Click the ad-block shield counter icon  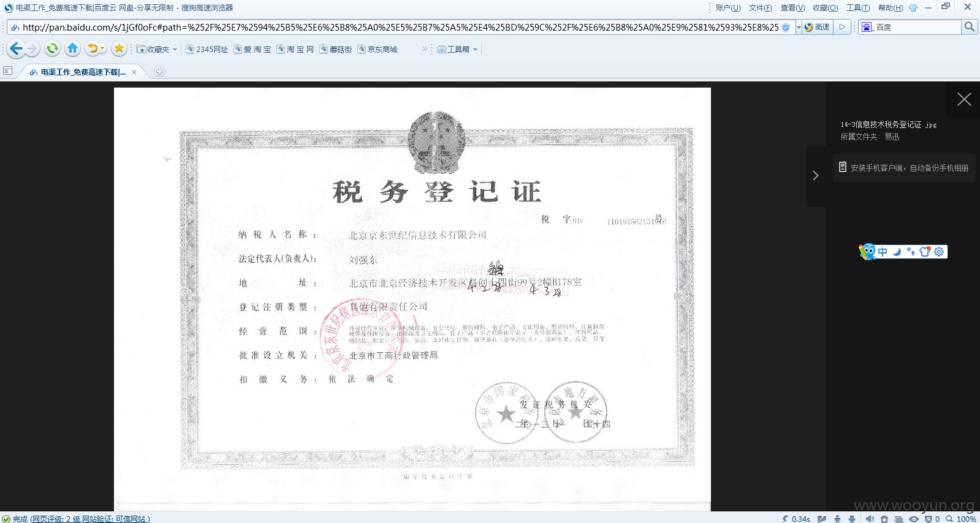[x=932, y=519]
